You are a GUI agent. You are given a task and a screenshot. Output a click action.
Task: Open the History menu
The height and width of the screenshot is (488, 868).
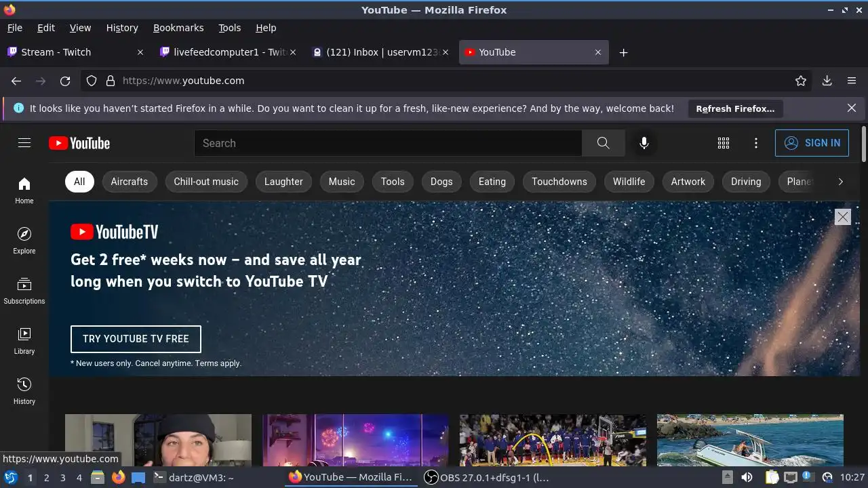tap(122, 28)
